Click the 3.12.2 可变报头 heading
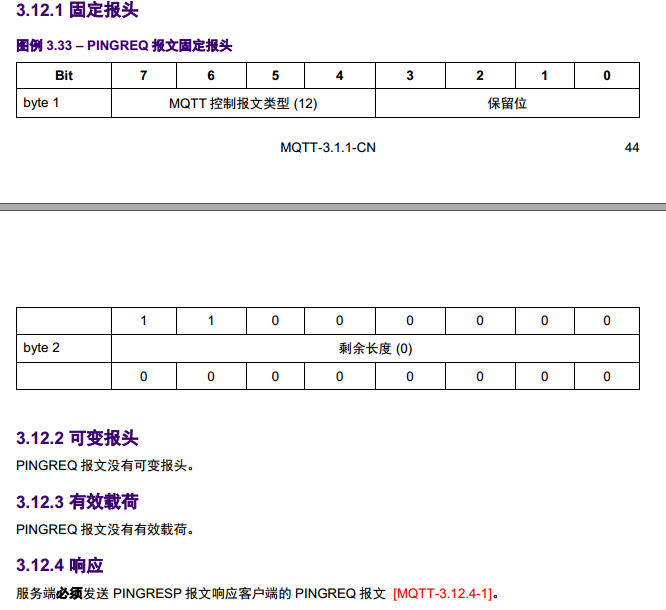 pyautogui.click(x=77, y=438)
